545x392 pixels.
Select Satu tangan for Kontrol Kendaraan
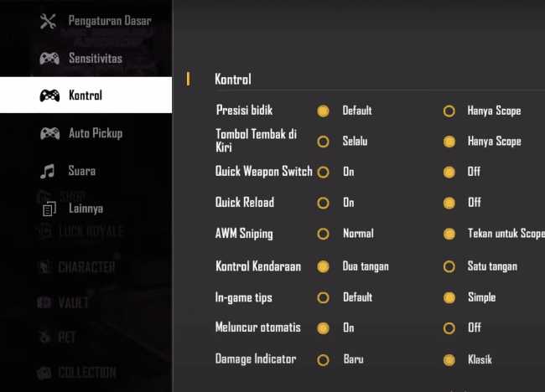[449, 266]
